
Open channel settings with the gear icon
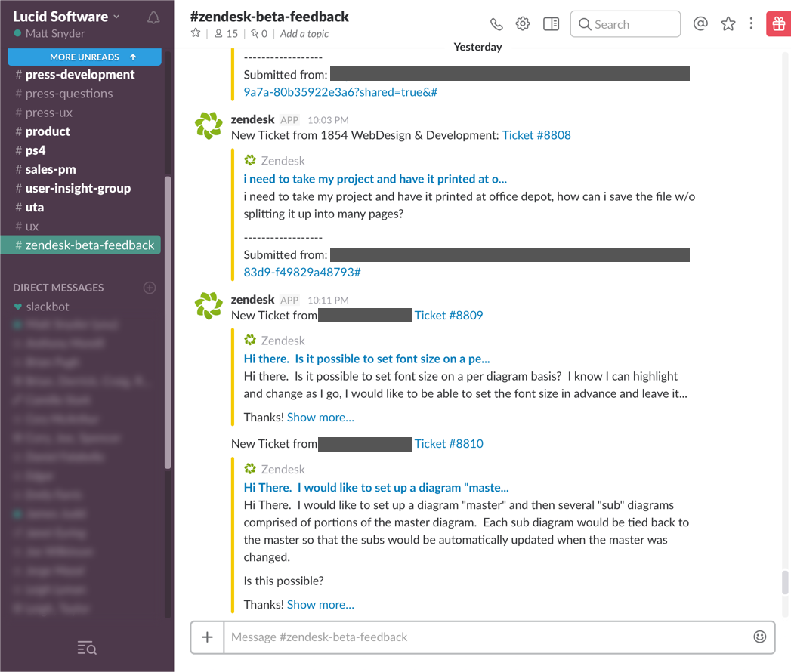523,23
